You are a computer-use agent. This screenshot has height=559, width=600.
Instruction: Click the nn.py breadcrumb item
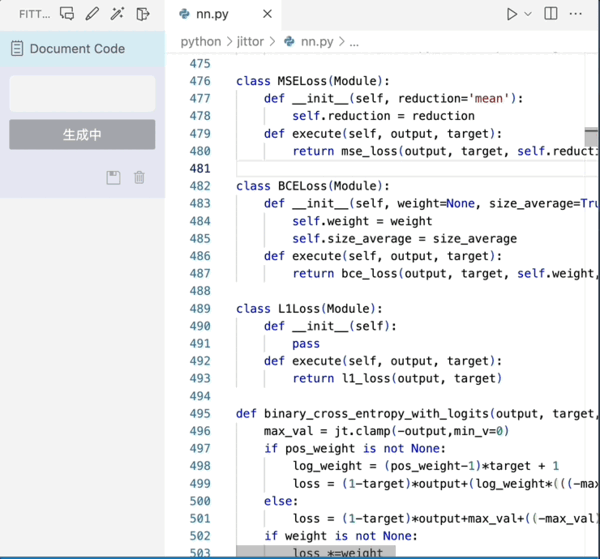[316, 42]
